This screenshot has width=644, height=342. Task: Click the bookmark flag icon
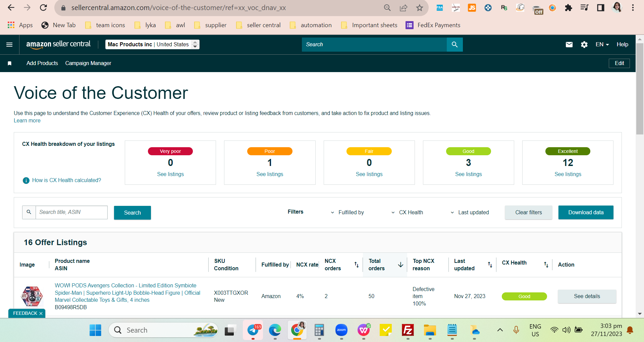(10, 63)
